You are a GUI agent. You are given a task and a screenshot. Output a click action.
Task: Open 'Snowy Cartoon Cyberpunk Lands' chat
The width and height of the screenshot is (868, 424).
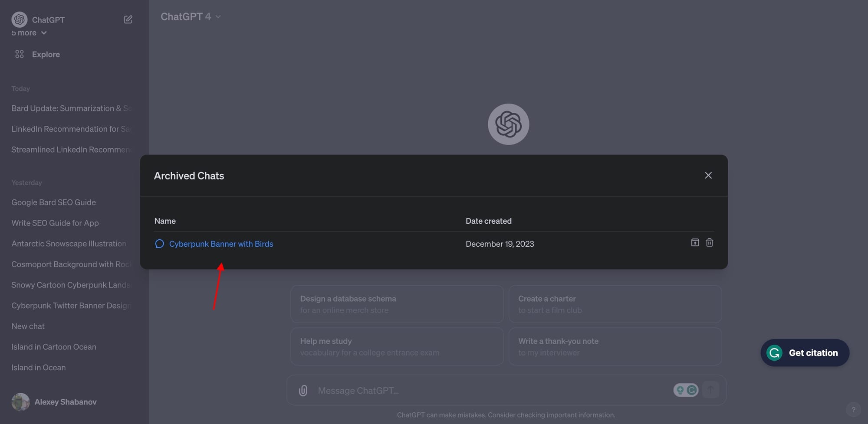pyautogui.click(x=72, y=285)
